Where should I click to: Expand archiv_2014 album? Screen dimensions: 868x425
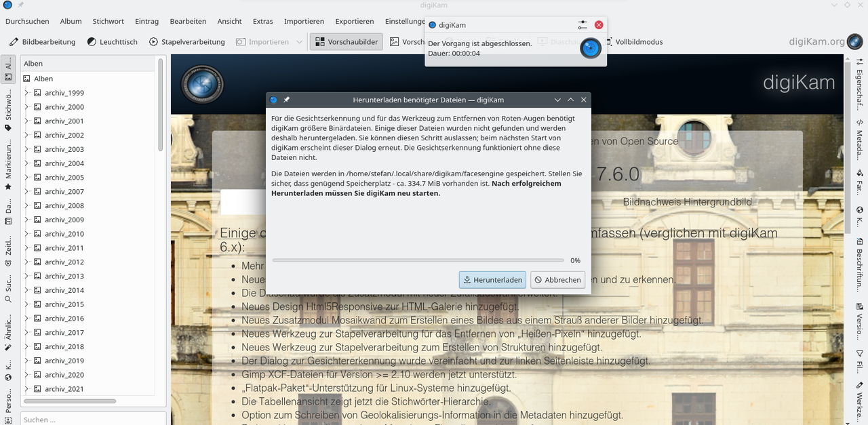point(26,290)
